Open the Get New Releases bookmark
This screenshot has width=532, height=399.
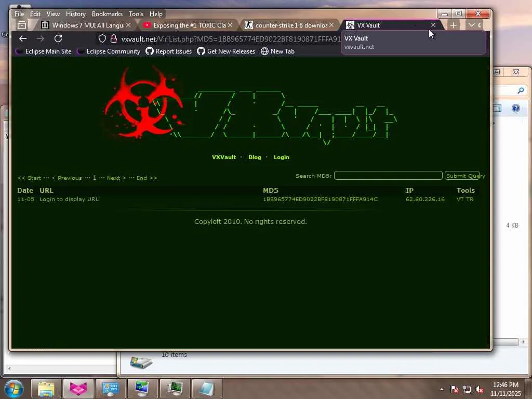click(x=226, y=51)
